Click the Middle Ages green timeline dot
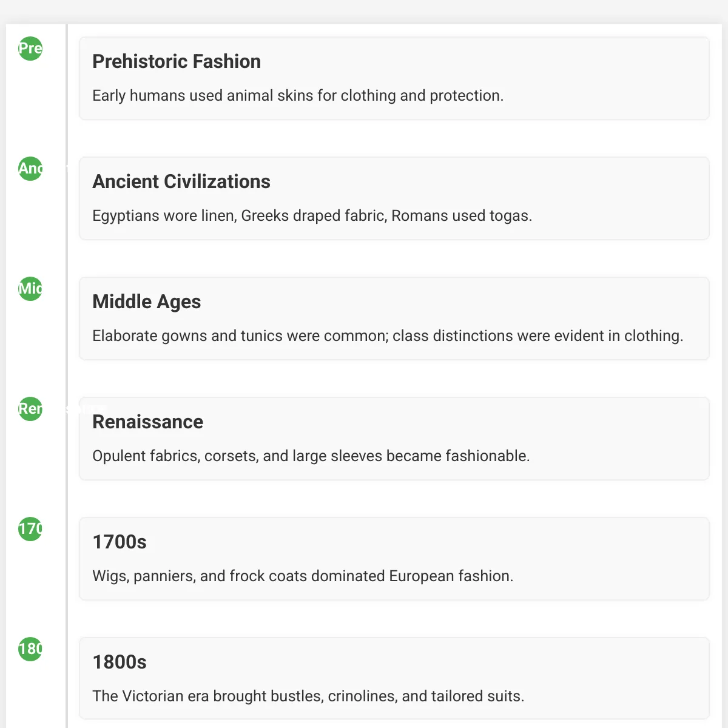The image size is (728, 728). pyautogui.click(x=30, y=289)
